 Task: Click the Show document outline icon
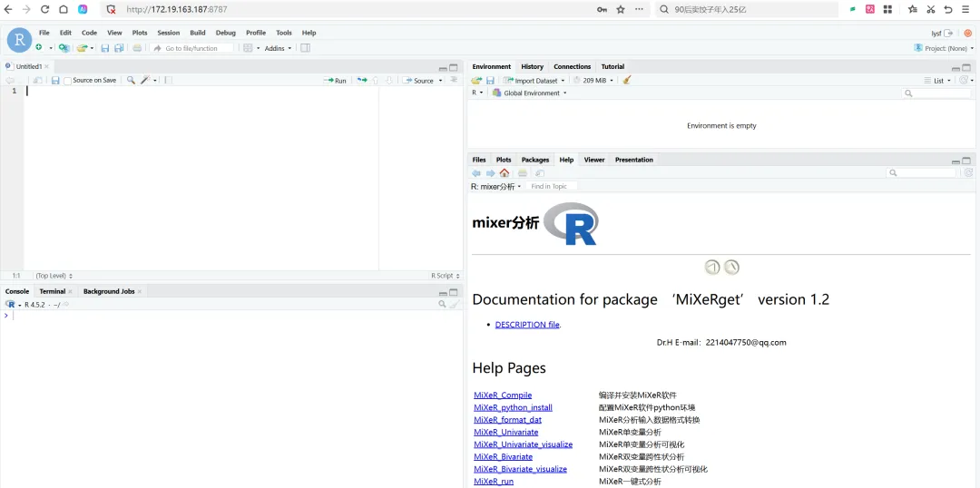click(x=454, y=80)
